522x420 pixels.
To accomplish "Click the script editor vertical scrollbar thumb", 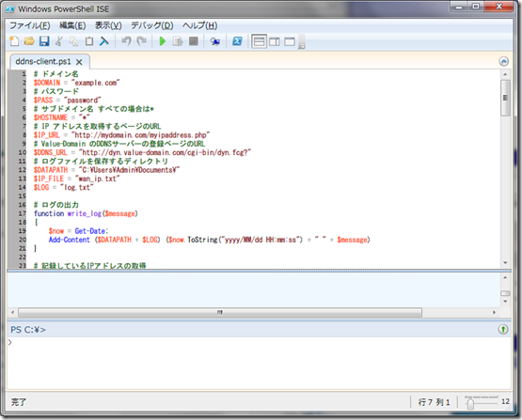I will tap(505, 98).
